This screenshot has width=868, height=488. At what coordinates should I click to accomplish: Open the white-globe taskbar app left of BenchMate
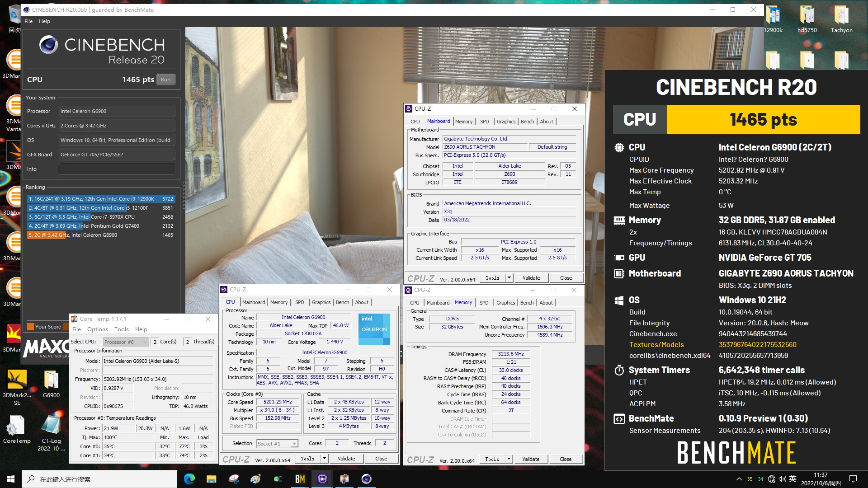(x=278, y=479)
